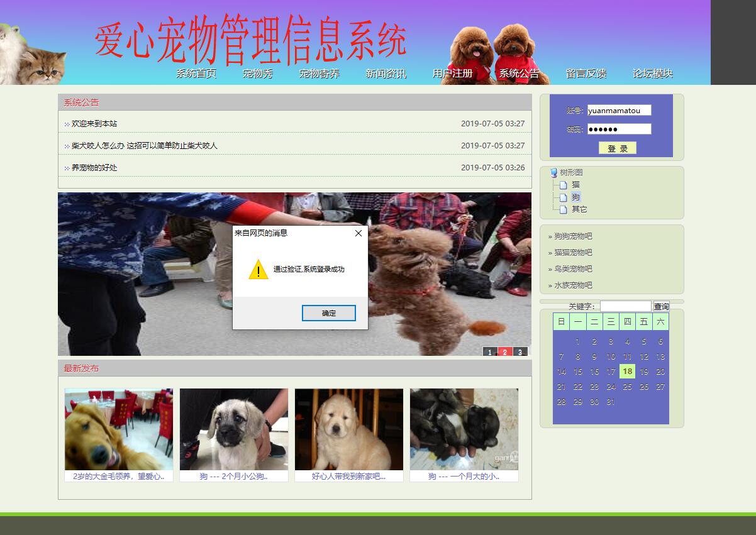Viewport: 756px width, 535px height.
Task: Click the 狗 file icon in the tree view
Action: click(x=563, y=197)
